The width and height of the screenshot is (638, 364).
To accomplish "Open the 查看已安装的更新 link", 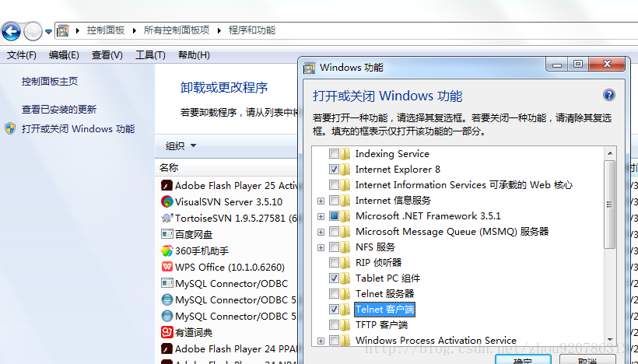I will [x=59, y=109].
